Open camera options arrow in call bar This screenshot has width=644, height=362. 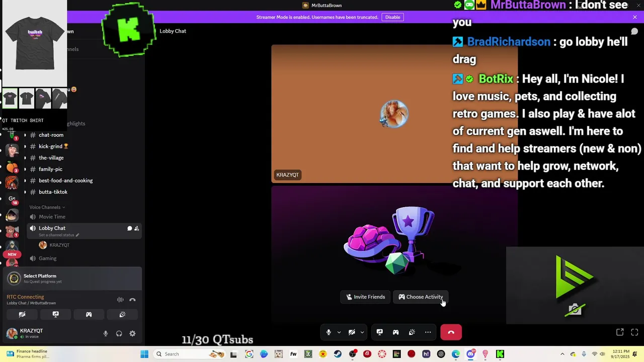tap(362, 332)
